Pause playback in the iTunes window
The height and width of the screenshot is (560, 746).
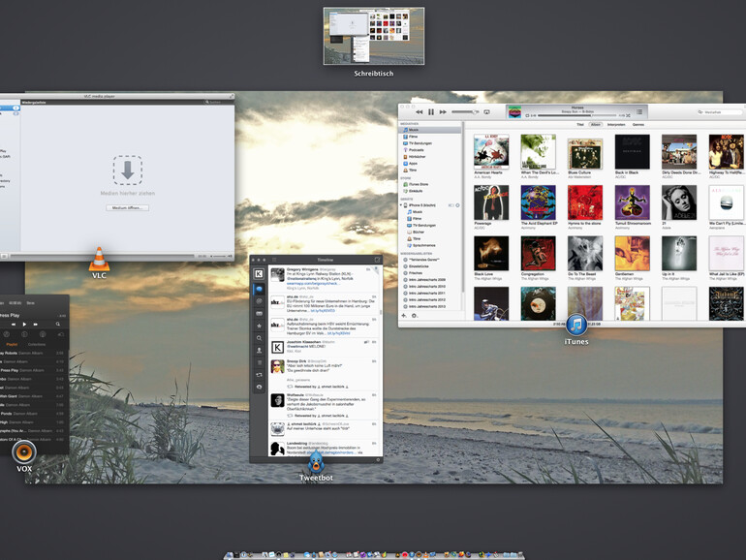(x=431, y=112)
